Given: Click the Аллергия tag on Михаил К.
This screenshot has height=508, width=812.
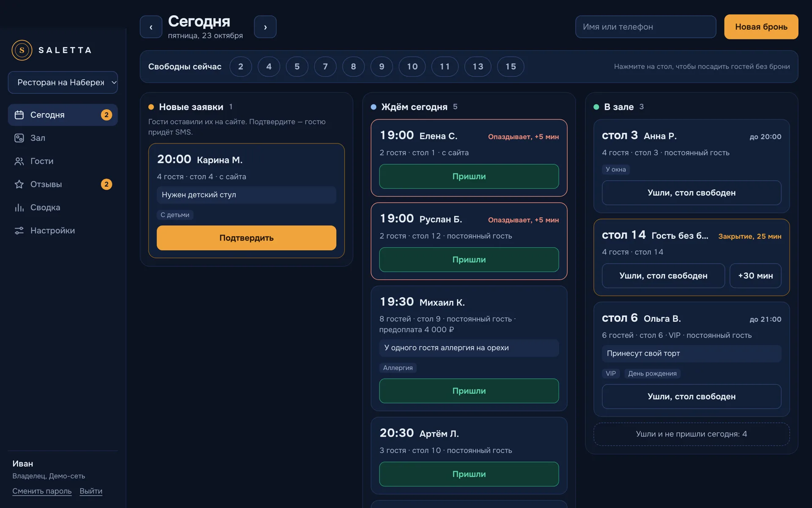Looking at the screenshot, I should [x=398, y=368].
